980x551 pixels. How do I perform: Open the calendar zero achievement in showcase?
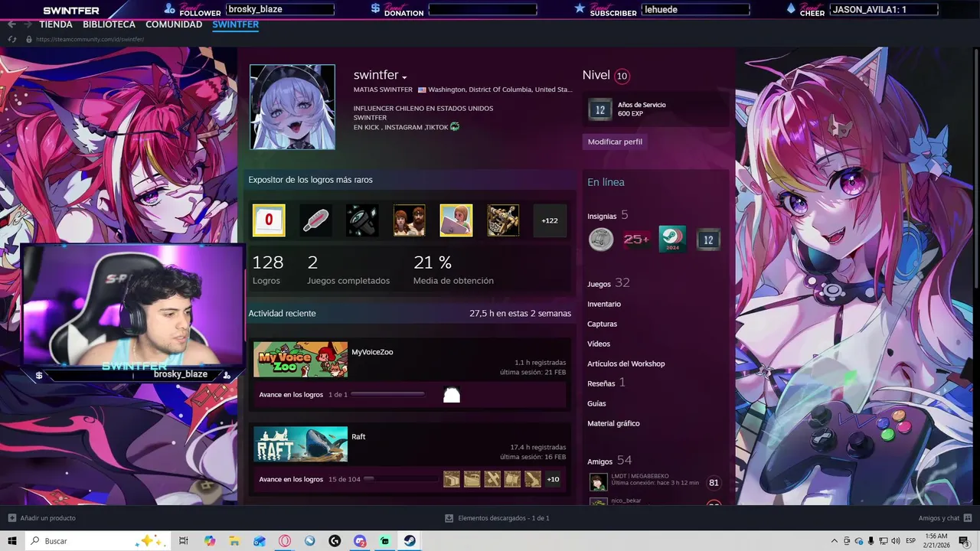point(269,220)
